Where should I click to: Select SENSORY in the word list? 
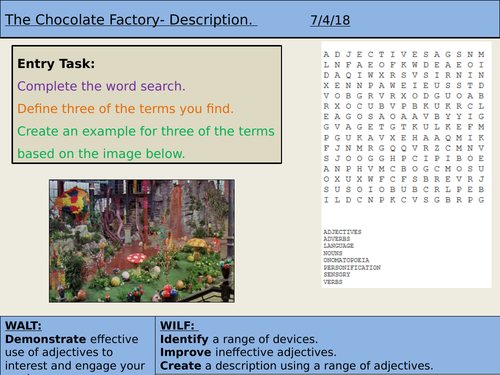[337, 274]
